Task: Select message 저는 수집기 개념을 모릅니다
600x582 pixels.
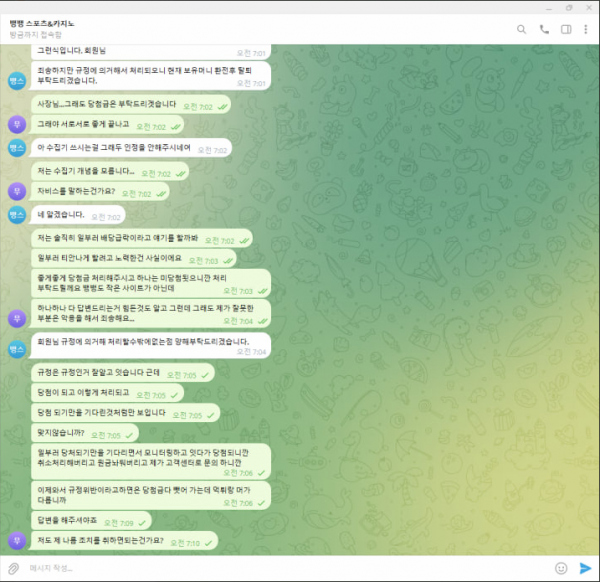Action: tap(110, 171)
